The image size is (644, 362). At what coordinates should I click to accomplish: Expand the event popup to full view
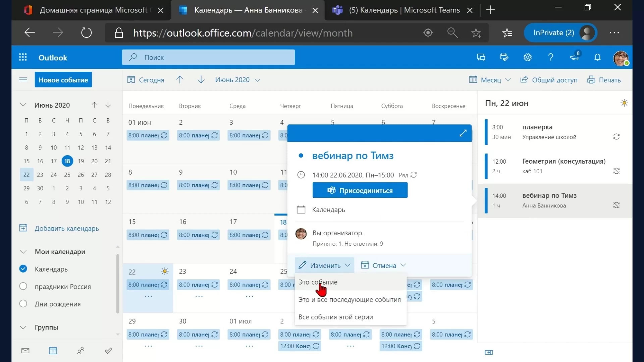tap(463, 133)
